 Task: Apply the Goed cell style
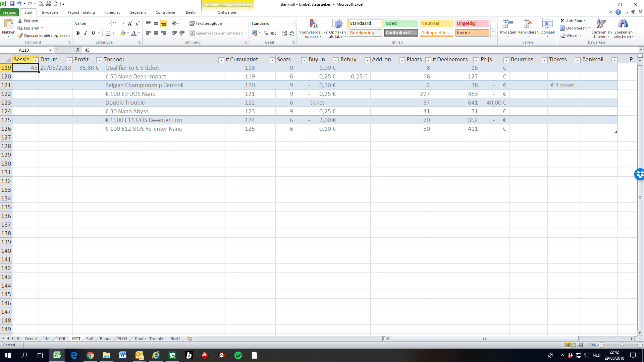pos(401,23)
